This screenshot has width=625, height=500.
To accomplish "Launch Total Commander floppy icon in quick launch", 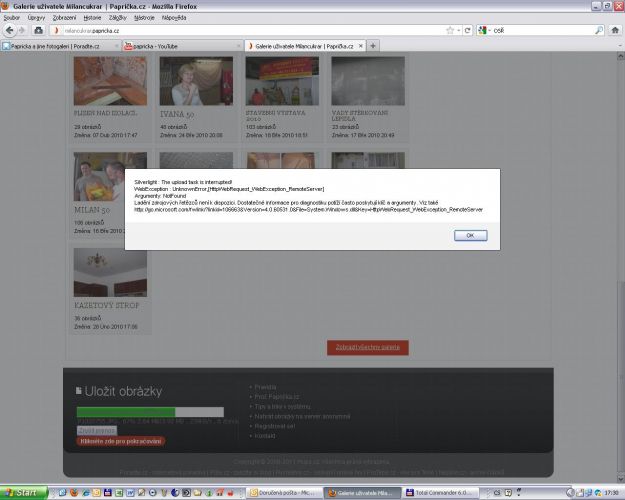I will (x=108, y=493).
